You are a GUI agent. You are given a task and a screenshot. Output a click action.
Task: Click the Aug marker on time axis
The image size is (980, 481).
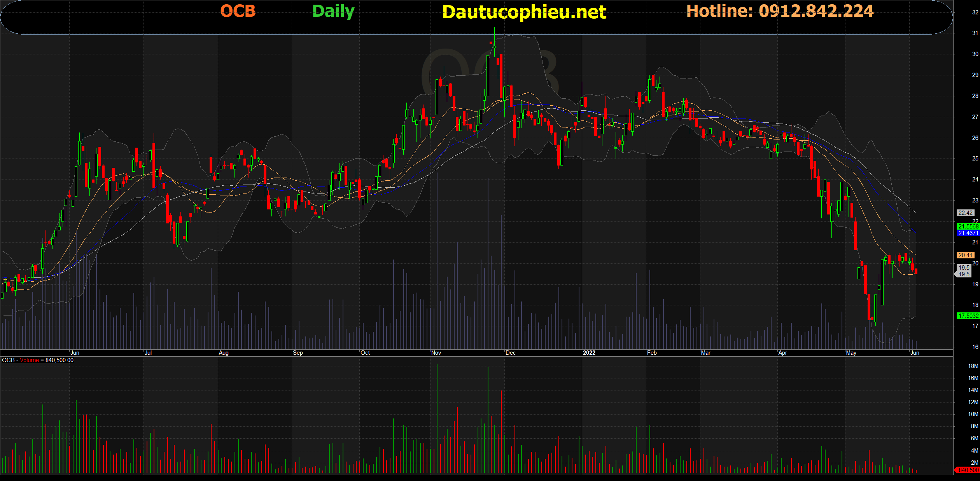point(224,353)
